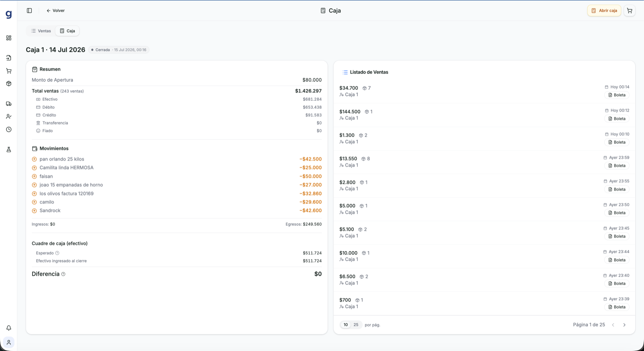
Task: Open the shopping cart icon at top right
Action: coord(630,10)
